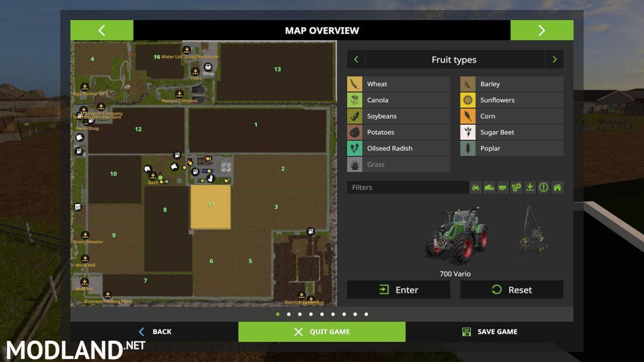Toggle the tractor vehicles map filter
The height and width of the screenshot is (362, 644).
coord(475,188)
